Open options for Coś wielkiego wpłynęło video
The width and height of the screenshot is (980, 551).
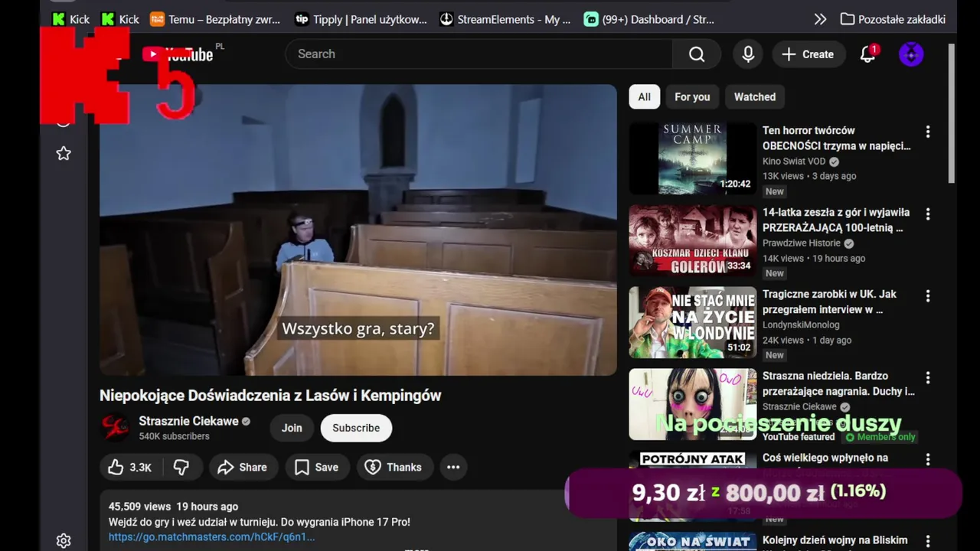[928, 459]
